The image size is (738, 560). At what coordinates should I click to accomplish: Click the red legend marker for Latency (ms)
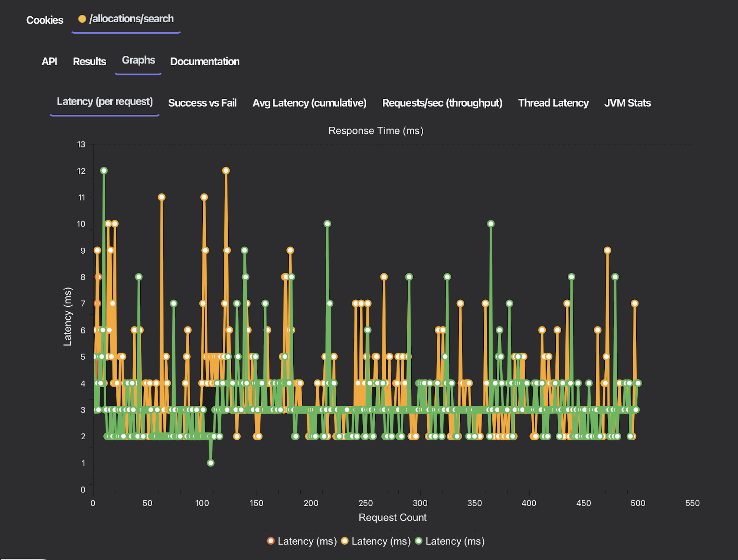tap(271, 541)
